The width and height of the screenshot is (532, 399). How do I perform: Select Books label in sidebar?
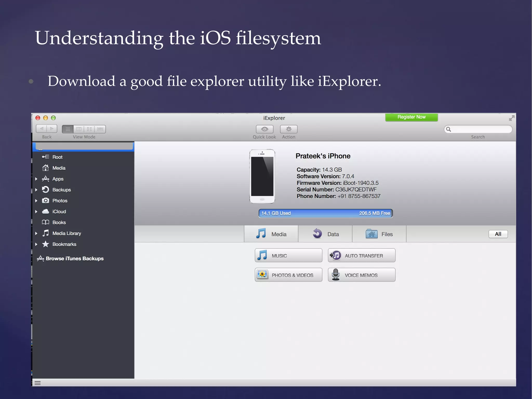click(59, 223)
